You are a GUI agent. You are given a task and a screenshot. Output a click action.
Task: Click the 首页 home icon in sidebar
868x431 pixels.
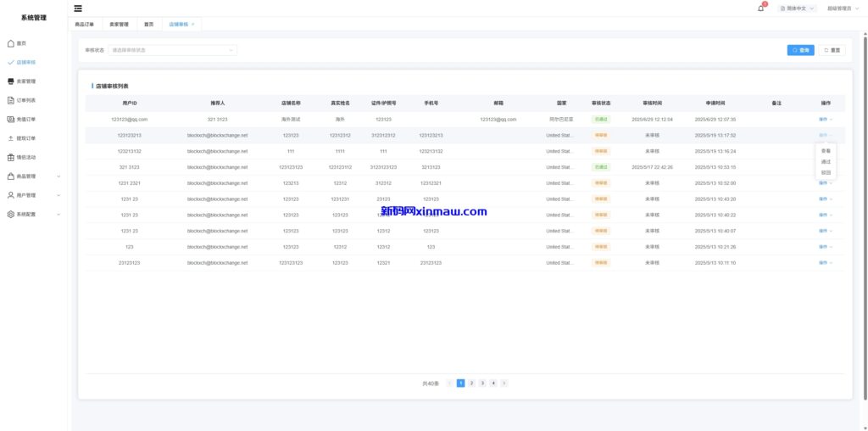click(x=11, y=43)
